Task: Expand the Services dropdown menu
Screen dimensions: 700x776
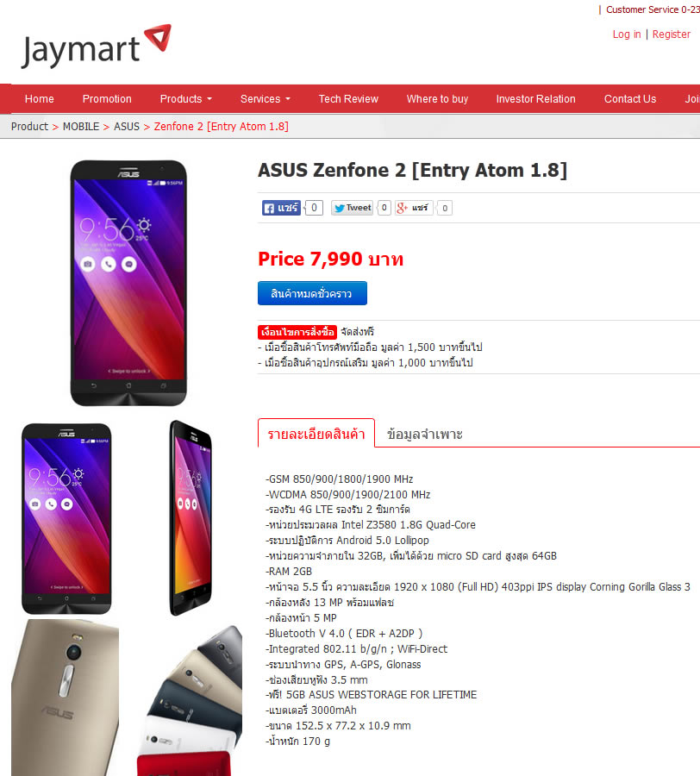Action: point(266,99)
